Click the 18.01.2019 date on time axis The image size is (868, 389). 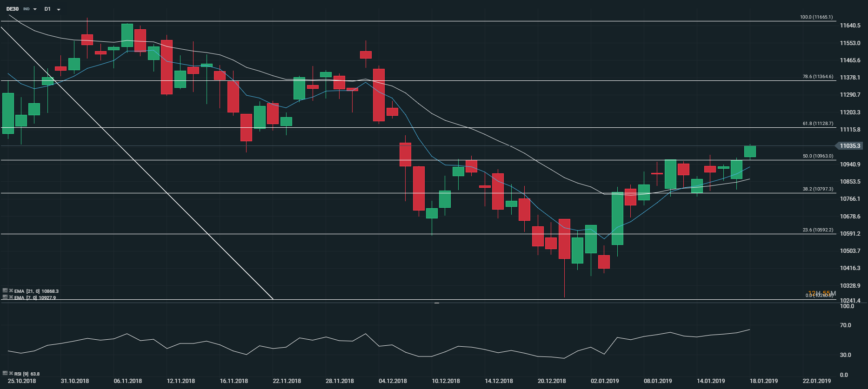764,381
